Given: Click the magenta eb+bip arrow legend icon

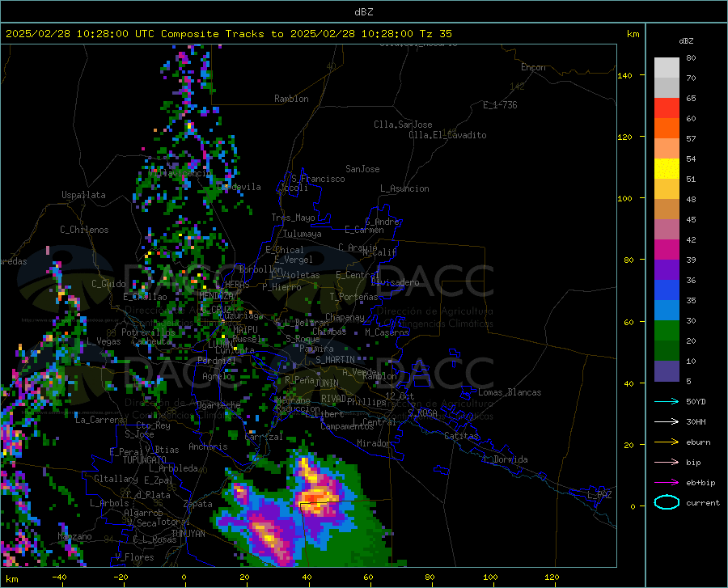Looking at the screenshot, I should 667,483.
